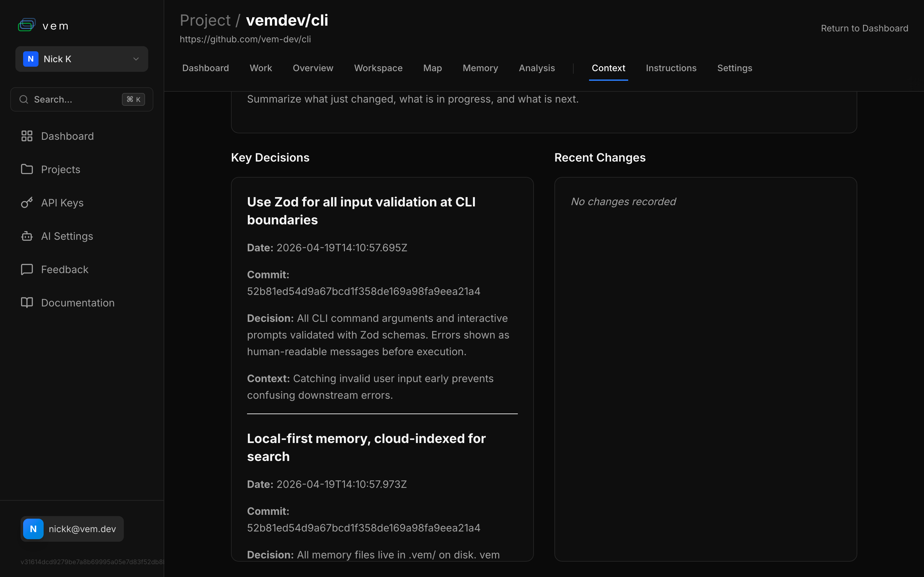Click the Feedback chat bubble icon
The height and width of the screenshot is (577, 924).
[27, 269]
